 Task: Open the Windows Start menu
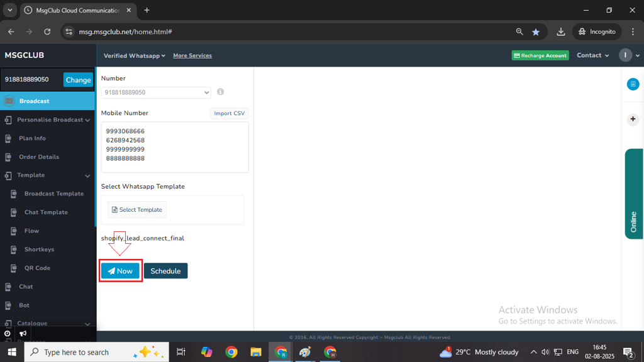12,352
